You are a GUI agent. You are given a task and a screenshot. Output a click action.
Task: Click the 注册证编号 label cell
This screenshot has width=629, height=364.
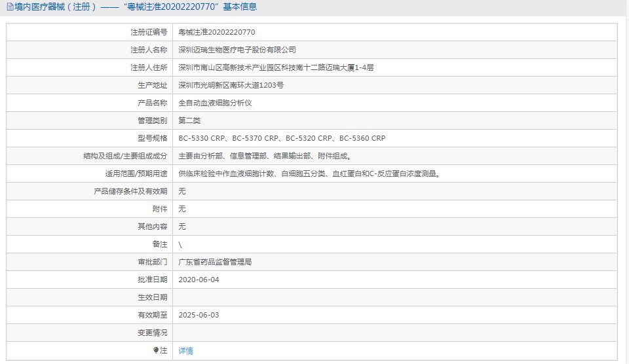[149, 32]
